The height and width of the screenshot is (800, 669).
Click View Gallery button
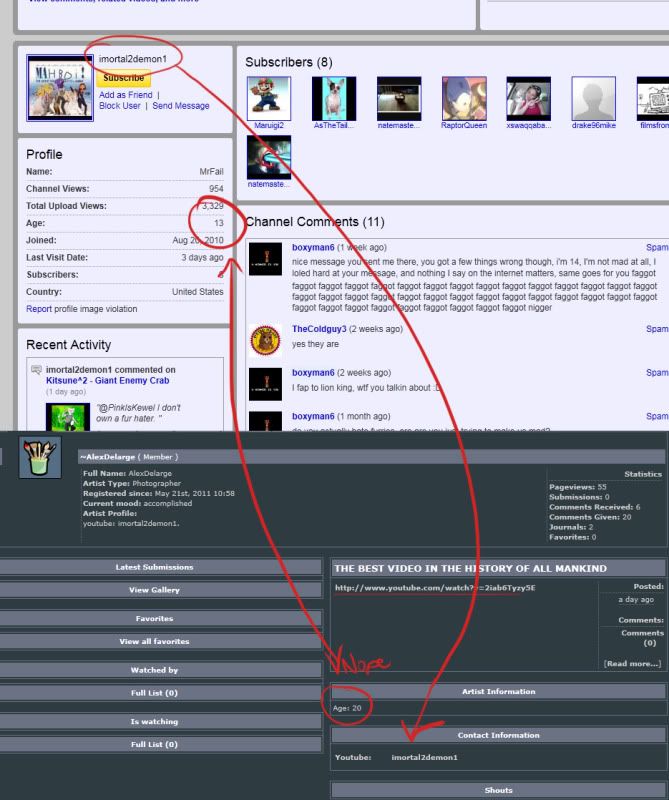point(154,590)
